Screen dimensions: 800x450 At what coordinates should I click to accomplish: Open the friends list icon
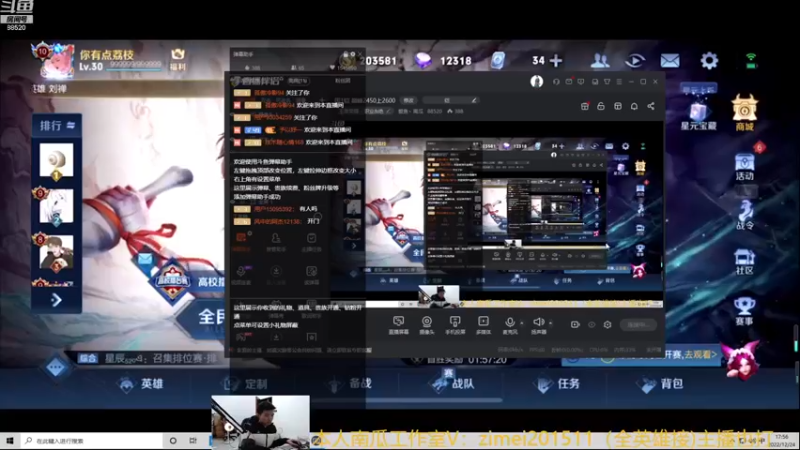[x=600, y=61]
